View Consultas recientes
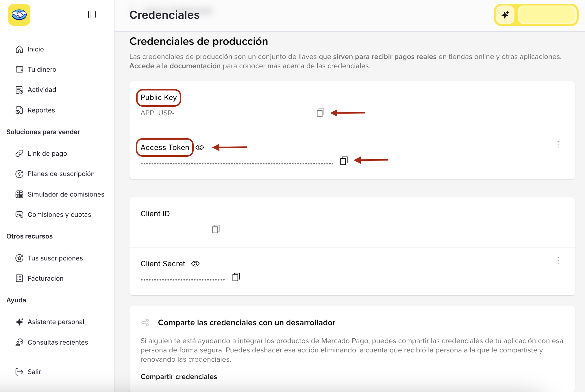The height and width of the screenshot is (392, 585). (x=58, y=342)
